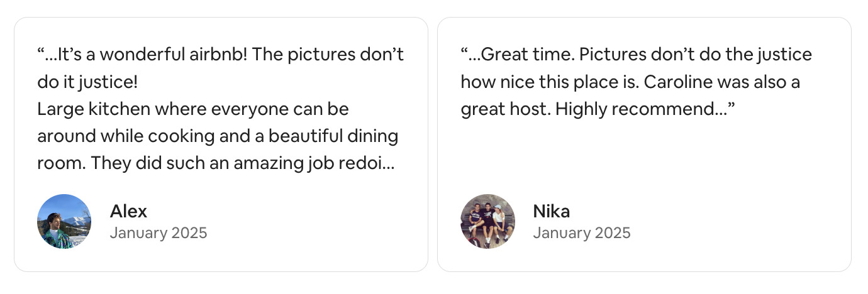Open Alex's profile photo avatar
This screenshot has width=868, height=294.
64,221
